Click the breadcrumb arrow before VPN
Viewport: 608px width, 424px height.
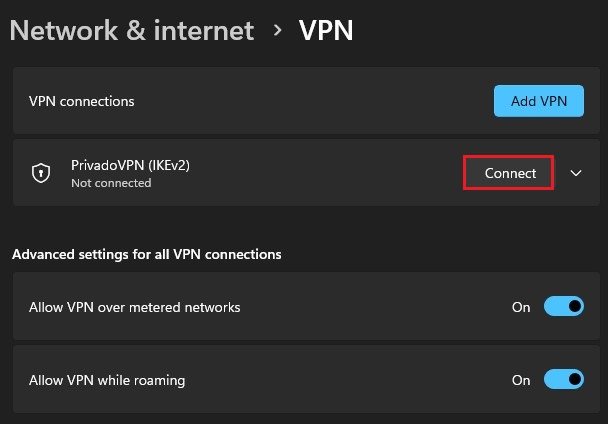coord(277,30)
